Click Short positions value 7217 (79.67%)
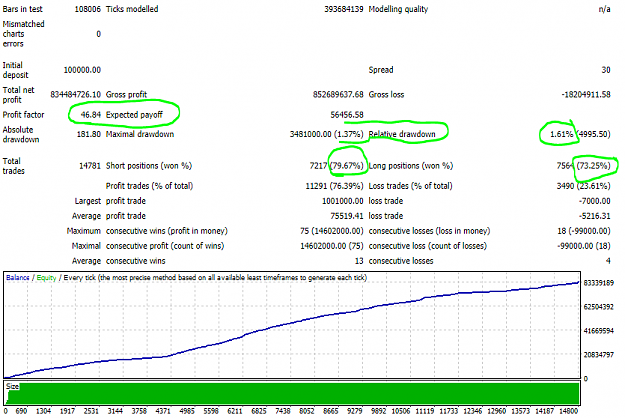 click(x=336, y=166)
